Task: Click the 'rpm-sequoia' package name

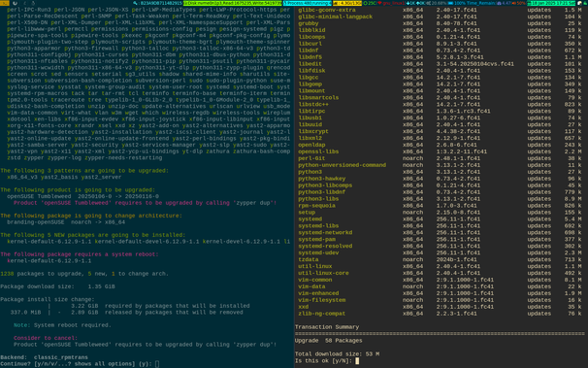Action: (x=317, y=206)
